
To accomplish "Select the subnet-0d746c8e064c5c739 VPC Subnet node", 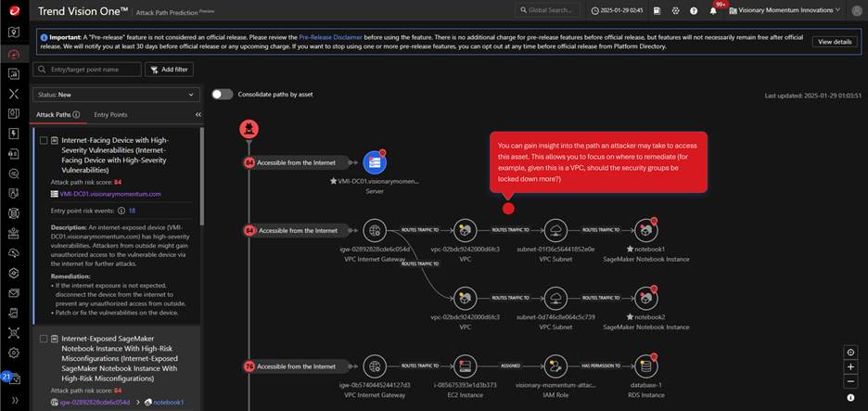I will [555, 298].
